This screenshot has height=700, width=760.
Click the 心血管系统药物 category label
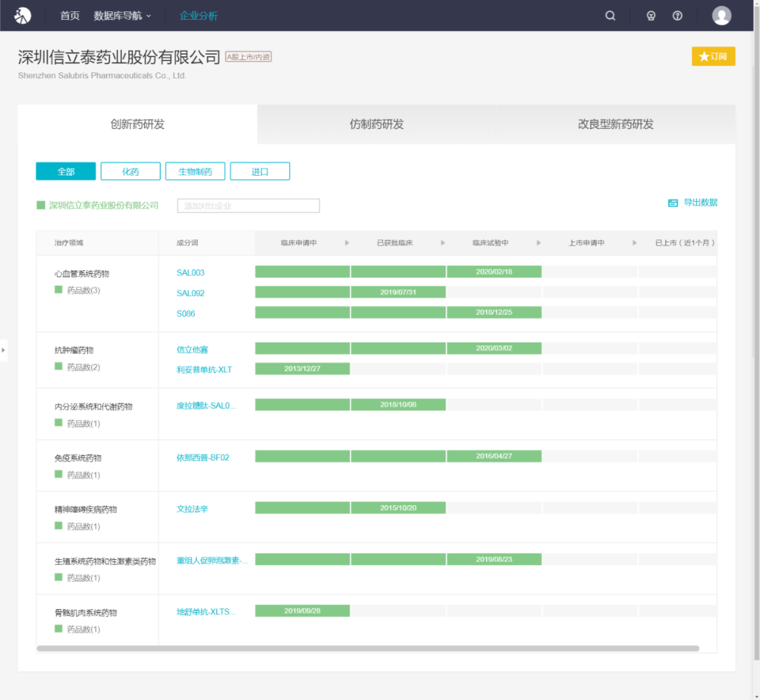click(82, 274)
